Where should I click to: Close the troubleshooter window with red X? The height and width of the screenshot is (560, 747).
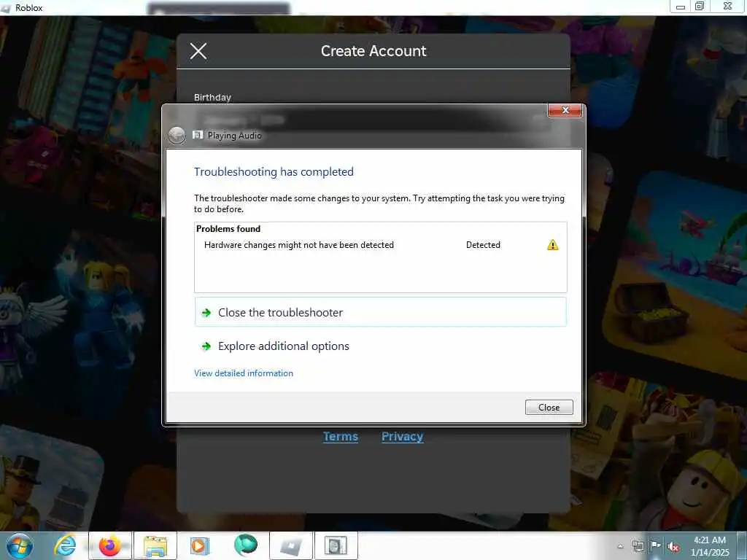click(x=565, y=110)
